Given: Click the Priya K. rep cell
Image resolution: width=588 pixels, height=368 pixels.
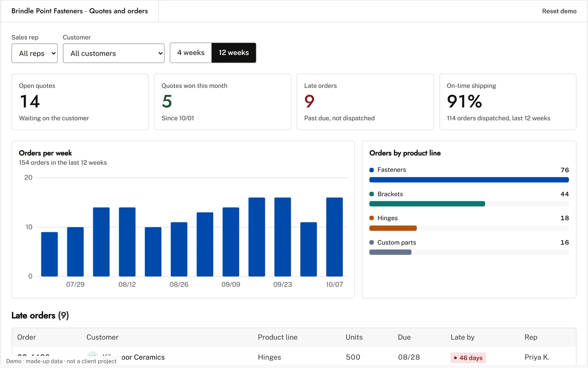Looking at the screenshot, I should [x=537, y=357].
